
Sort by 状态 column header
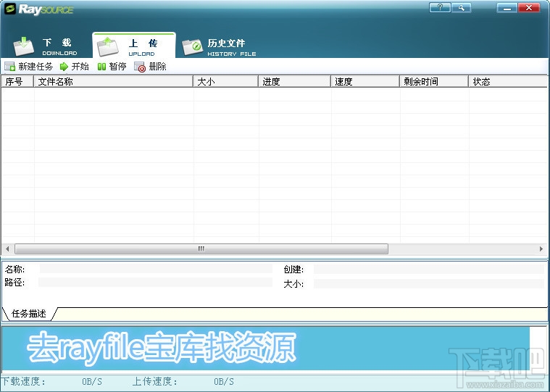(x=508, y=81)
